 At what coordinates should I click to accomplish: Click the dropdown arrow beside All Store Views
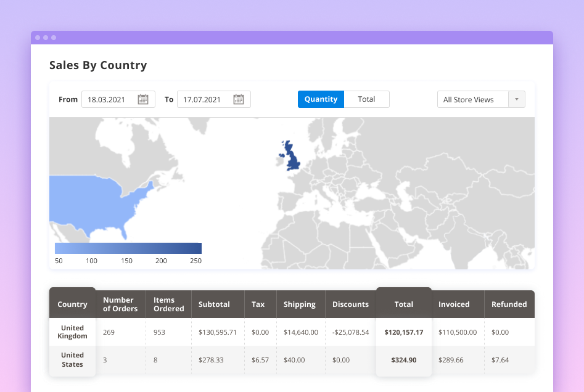pyautogui.click(x=516, y=100)
